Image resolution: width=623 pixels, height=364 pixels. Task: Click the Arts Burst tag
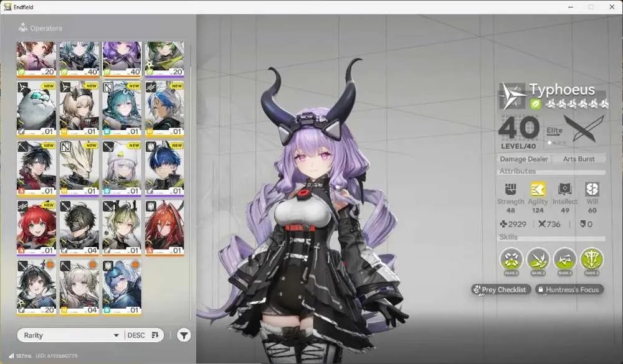pyautogui.click(x=579, y=159)
